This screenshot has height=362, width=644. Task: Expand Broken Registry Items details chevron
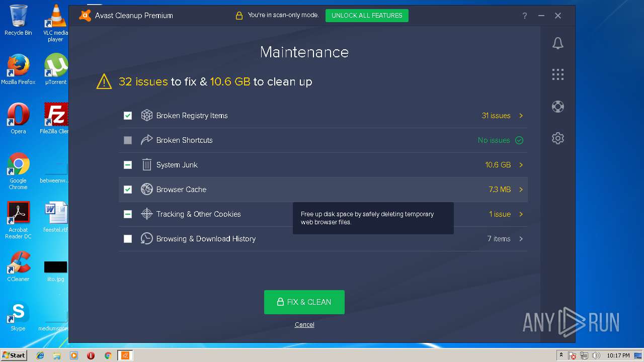pos(521,116)
